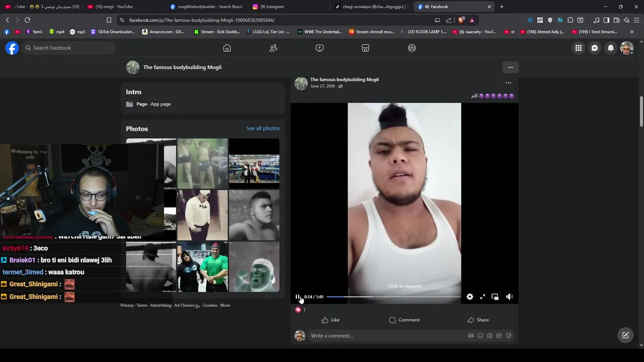Viewport: 644px width, 362px height.
Task: Open the Cookies footer link
Action: click(x=210, y=305)
